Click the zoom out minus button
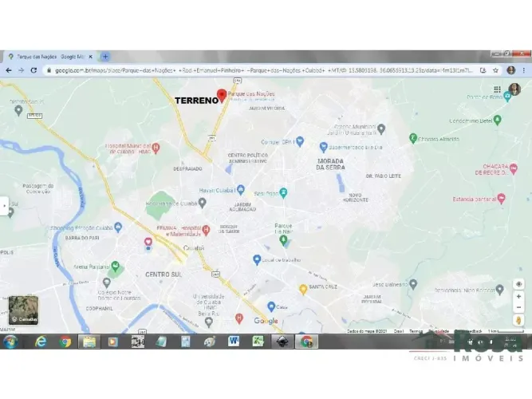This screenshot has height=399, width=532. coord(519,307)
